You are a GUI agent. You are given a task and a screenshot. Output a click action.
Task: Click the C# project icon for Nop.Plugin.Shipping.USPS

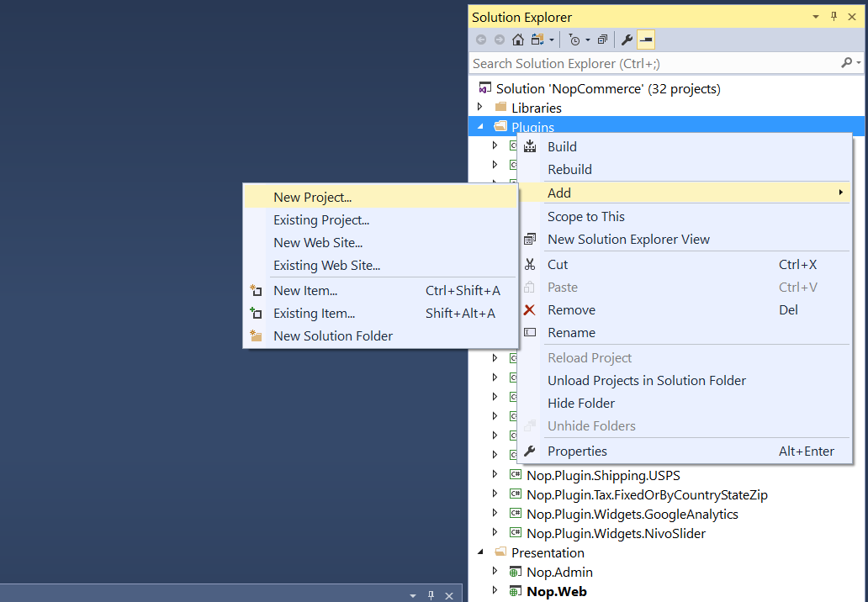(516, 475)
